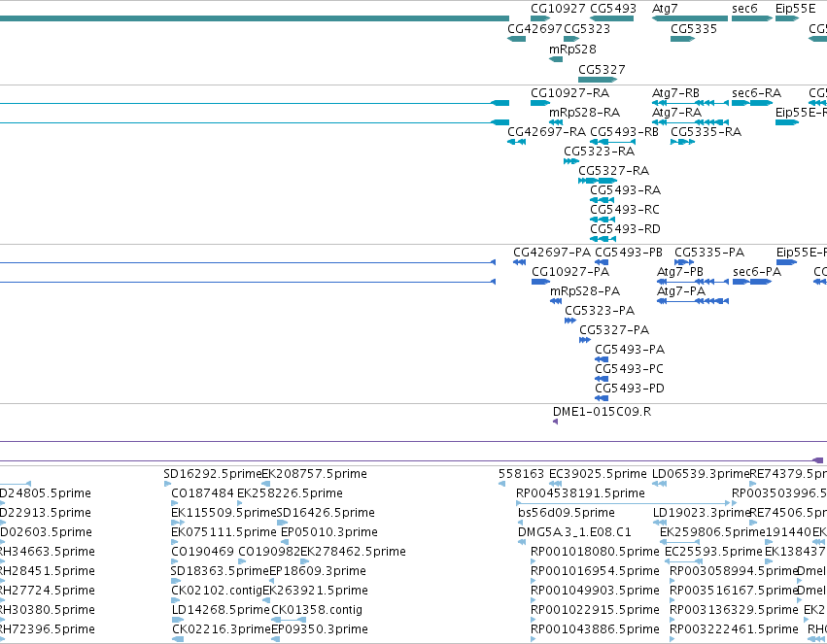827x644 pixels.
Task: Click EST EK278462.5prime
Action: coord(354,553)
